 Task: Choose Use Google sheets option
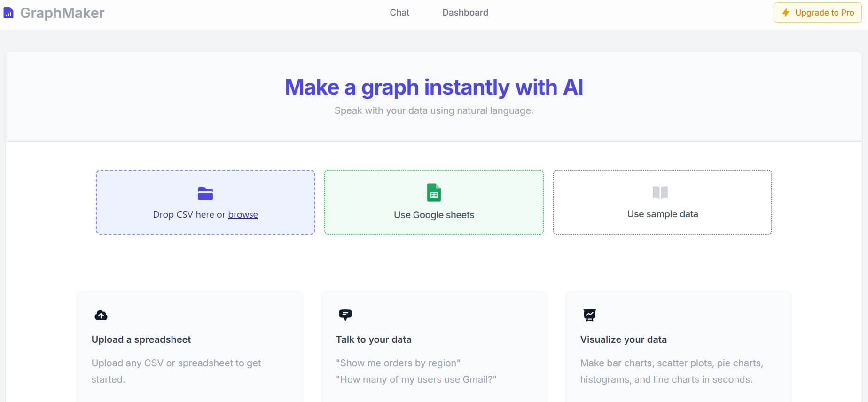tap(434, 202)
